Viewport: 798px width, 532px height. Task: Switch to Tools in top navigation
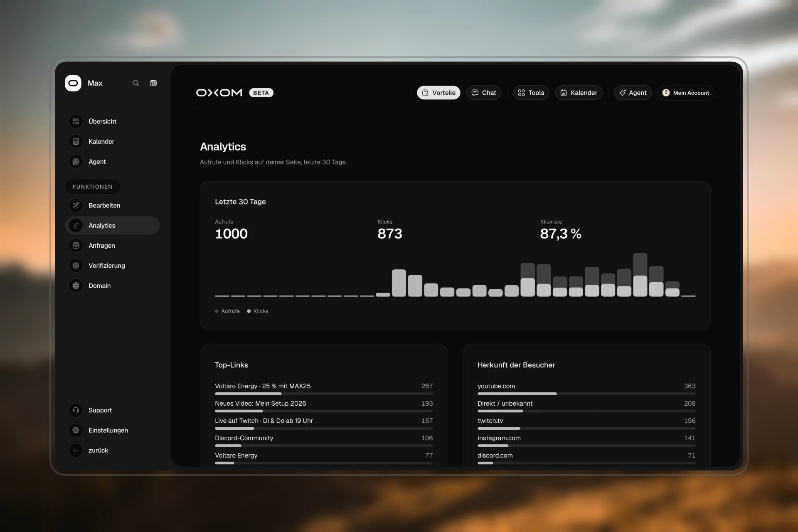[531, 93]
